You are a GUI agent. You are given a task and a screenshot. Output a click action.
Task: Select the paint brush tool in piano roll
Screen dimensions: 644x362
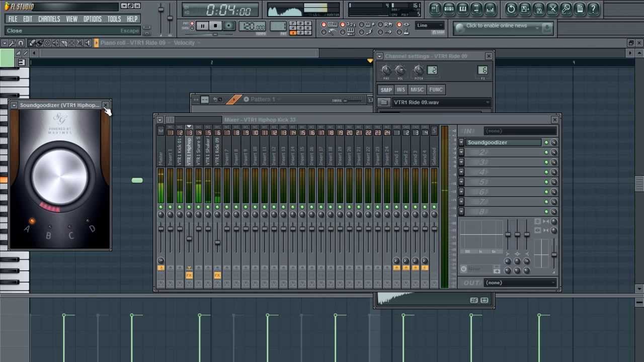(39, 43)
